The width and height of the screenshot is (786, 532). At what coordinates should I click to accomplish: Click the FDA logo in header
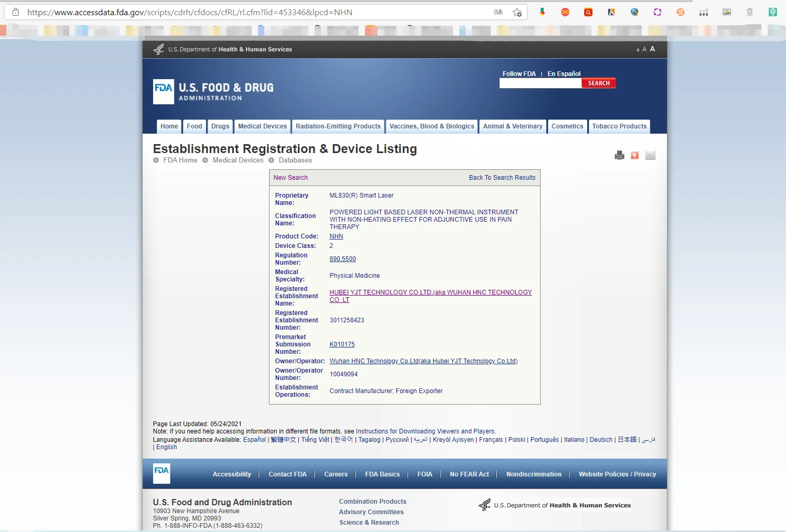(x=164, y=92)
